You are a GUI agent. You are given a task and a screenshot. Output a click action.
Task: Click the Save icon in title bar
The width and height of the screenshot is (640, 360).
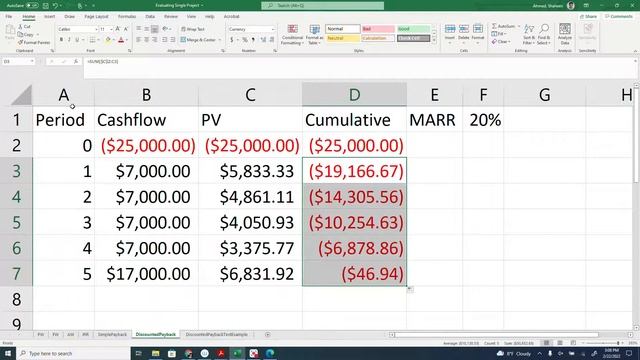[46, 6]
